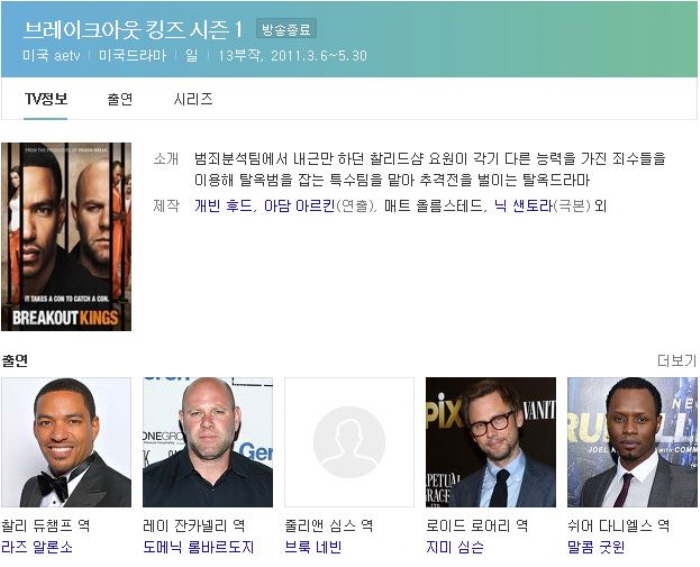Open the 지미 심슨 actor name link
The height and width of the screenshot is (567, 700).
pyautogui.click(x=454, y=547)
